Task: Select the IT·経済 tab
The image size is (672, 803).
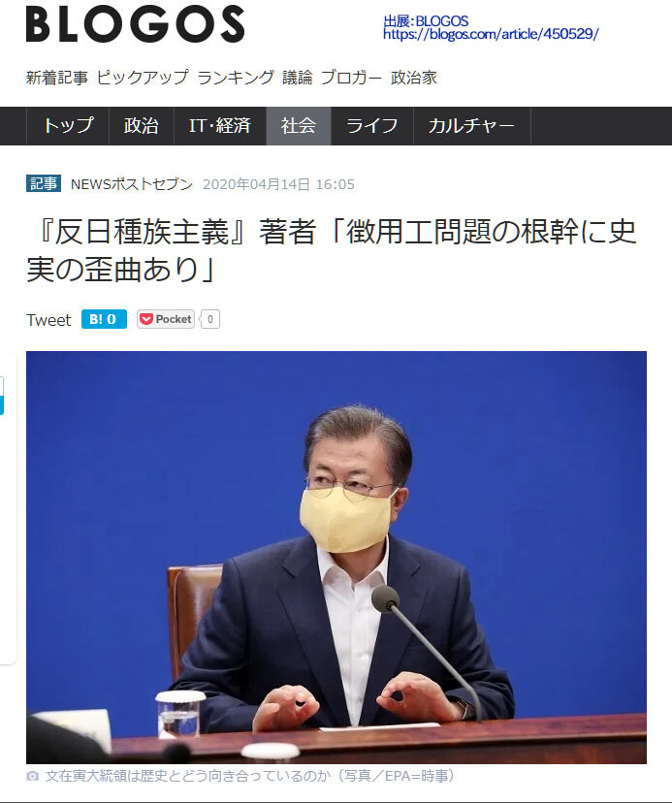Action: coord(220,126)
